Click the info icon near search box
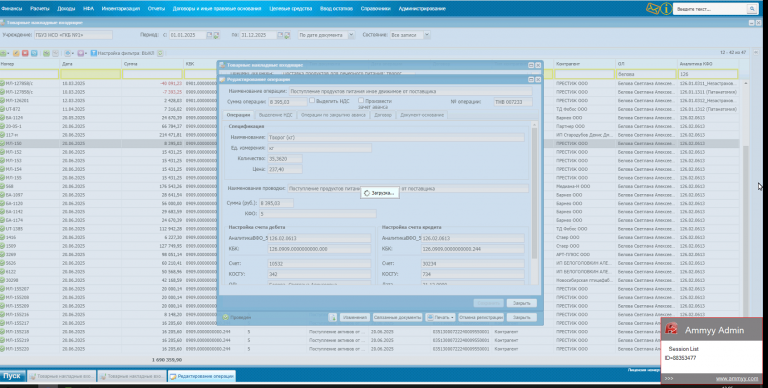 (666, 8)
